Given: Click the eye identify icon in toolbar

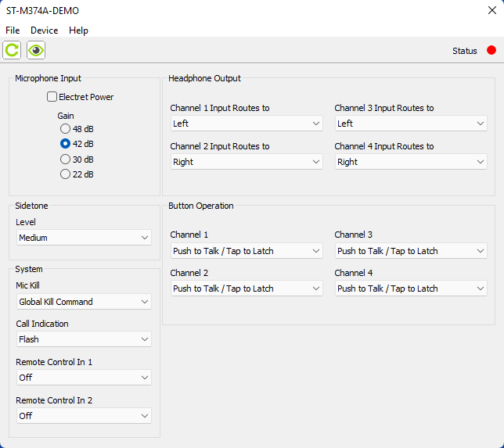Looking at the screenshot, I should (x=36, y=51).
